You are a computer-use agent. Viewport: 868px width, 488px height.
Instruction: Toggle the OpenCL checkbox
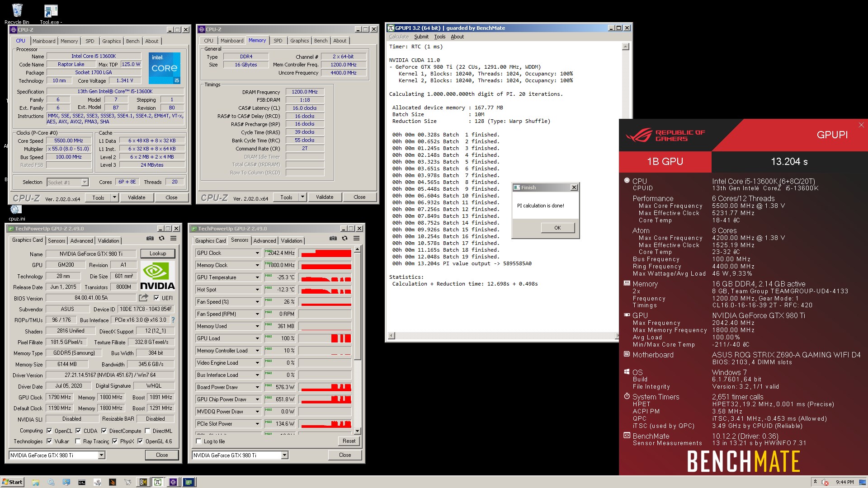(x=49, y=431)
